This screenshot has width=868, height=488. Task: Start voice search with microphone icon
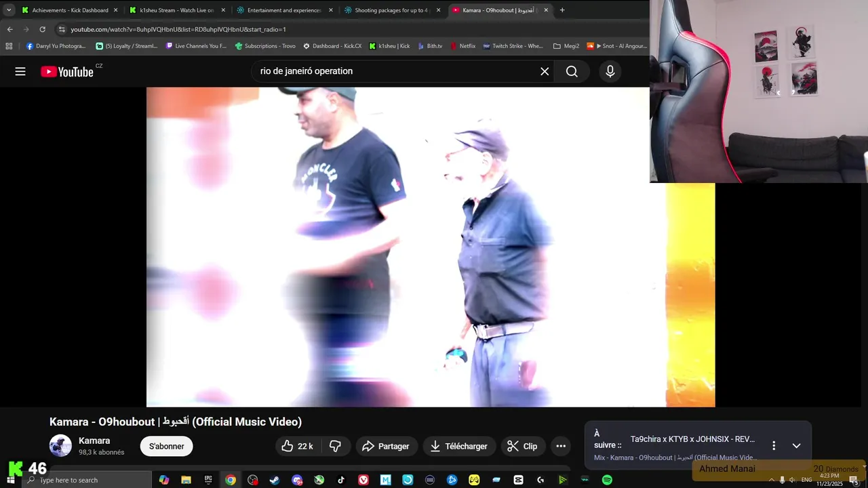tap(610, 71)
